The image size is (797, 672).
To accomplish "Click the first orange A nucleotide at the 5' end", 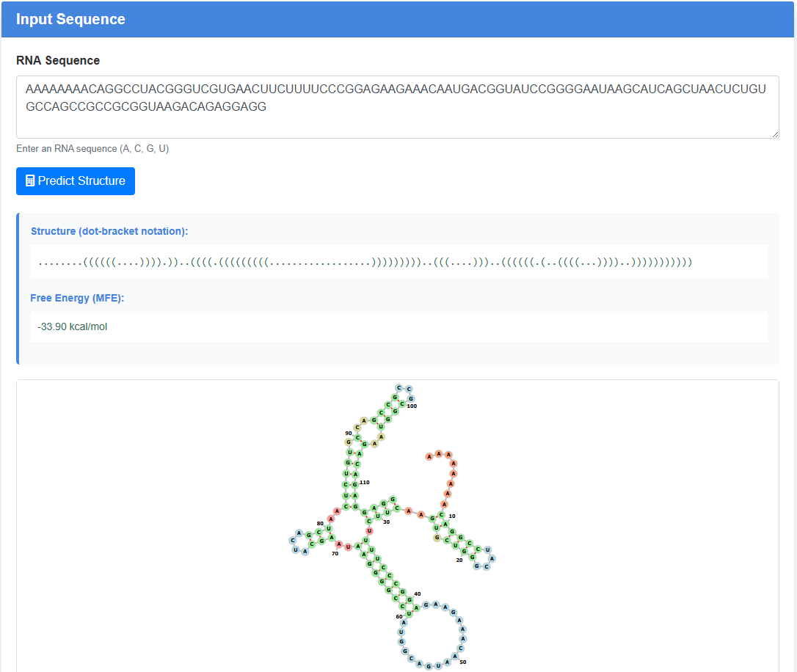I will click(x=429, y=456).
